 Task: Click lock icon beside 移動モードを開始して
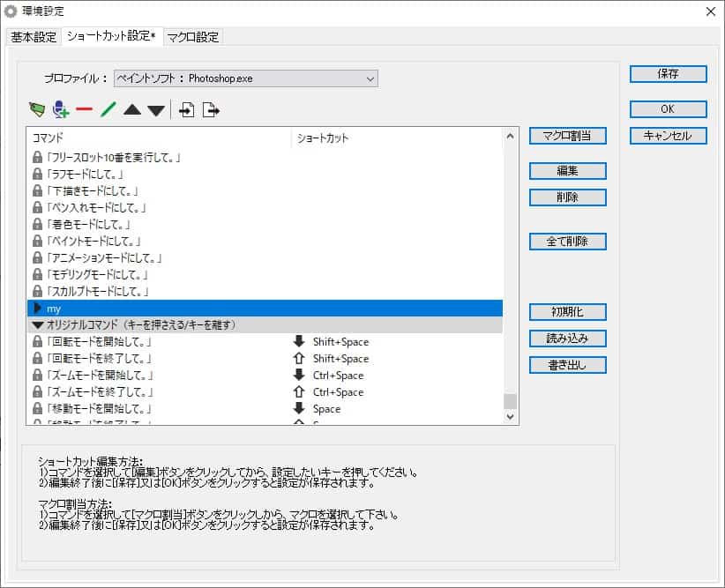[37, 409]
